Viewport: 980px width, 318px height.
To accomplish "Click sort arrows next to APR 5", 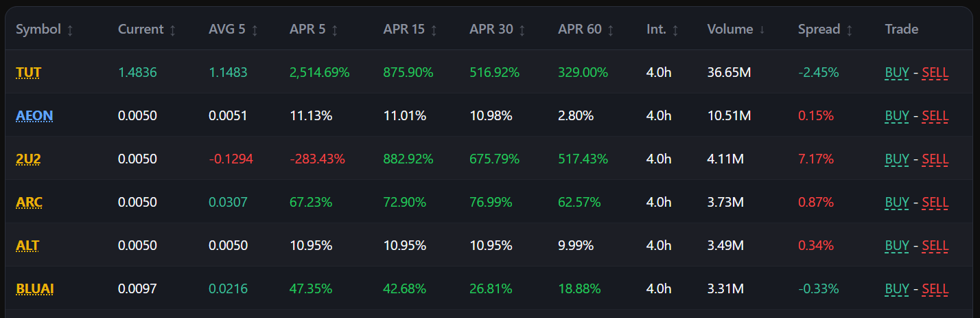I will (x=334, y=30).
